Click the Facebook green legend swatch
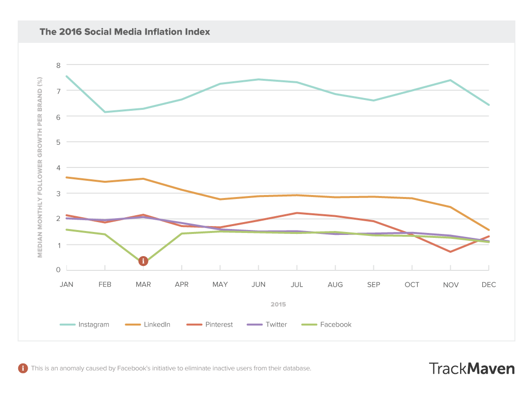This screenshot has height=395, width=532. (308, 325)
